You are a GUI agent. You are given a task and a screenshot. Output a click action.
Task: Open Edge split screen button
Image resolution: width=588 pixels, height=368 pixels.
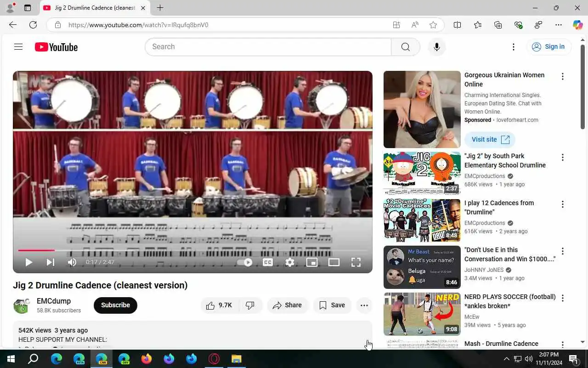[x=457, y=25]
